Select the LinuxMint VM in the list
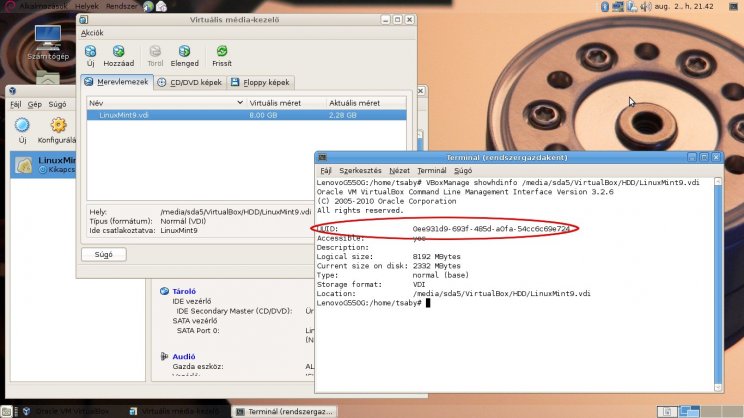Viewport: 744px width, 418px height. pos(43,165)
